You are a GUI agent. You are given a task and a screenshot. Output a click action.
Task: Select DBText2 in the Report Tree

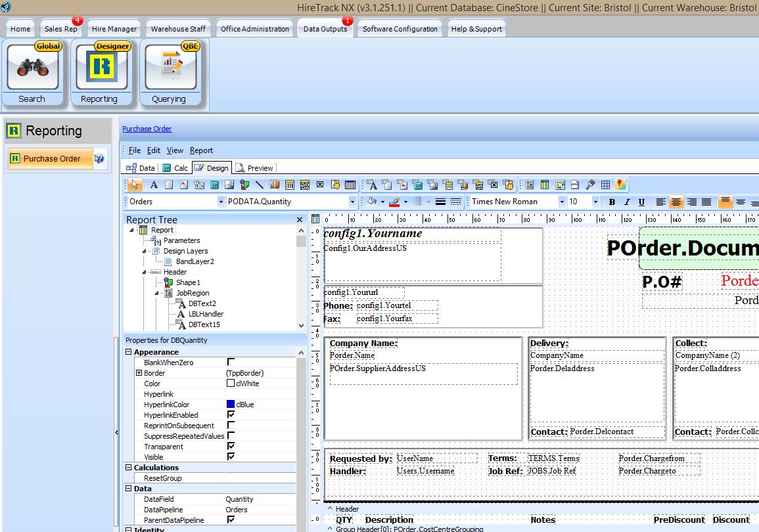tap(202, 303)
